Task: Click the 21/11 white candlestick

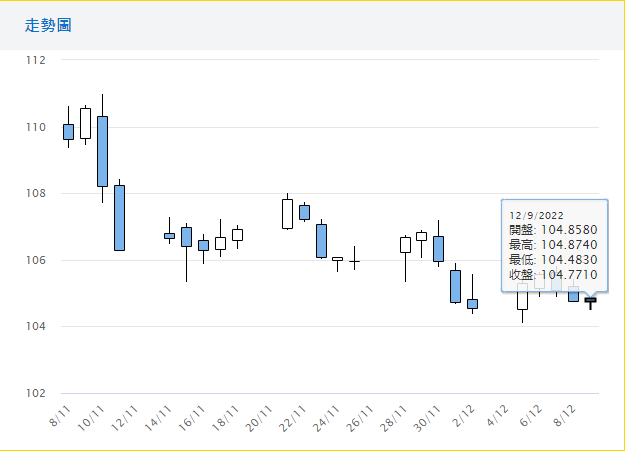Action: point(287,214)
